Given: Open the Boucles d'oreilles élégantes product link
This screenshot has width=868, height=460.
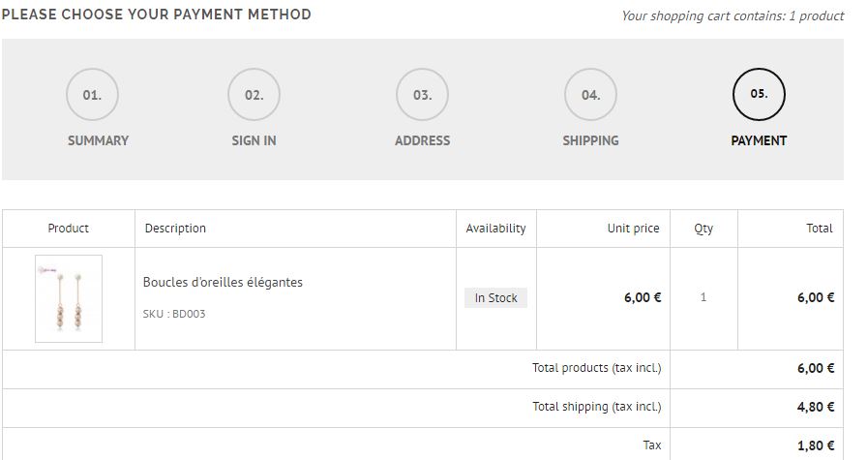Looking at the screenshot, I should 223,283.
